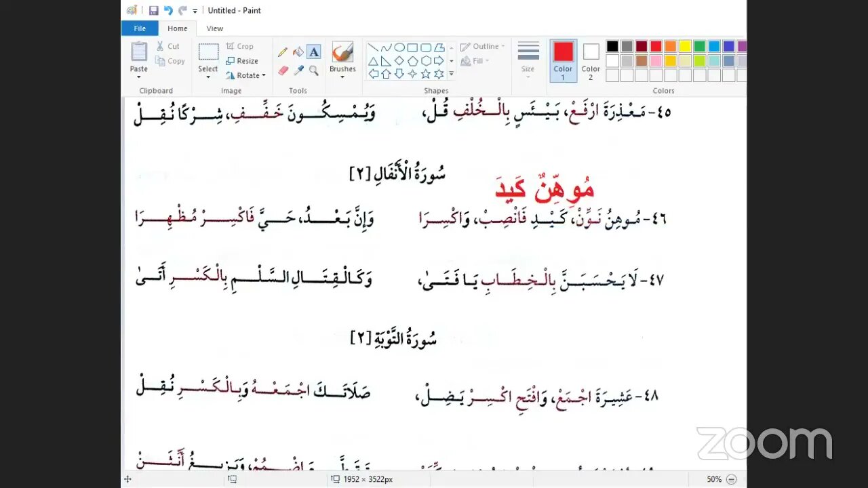
Task: Choose the Four-point star shape
Action: coord(412,74)
